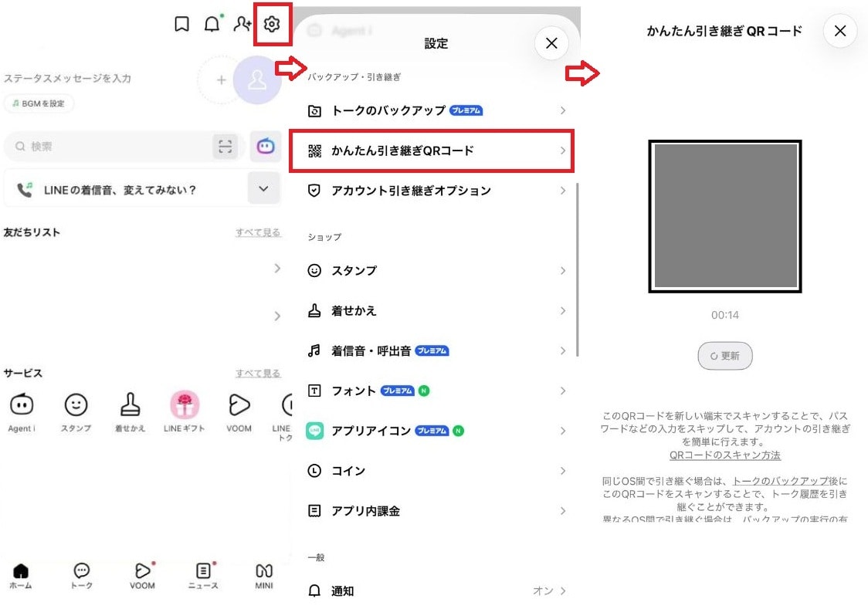
Task: Open settings gear icon on home screen
Action: point(272,25)
